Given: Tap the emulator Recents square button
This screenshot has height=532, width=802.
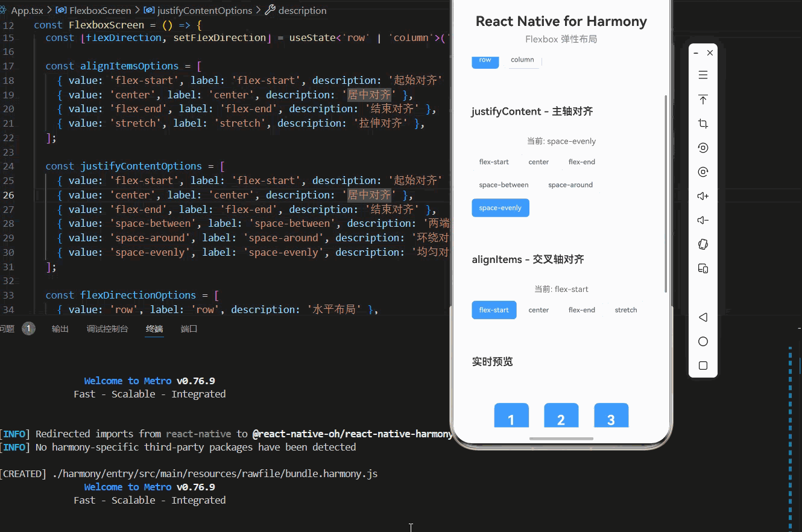Looking at the screenshot, I should pyautogui.click(x=703, y=366).
